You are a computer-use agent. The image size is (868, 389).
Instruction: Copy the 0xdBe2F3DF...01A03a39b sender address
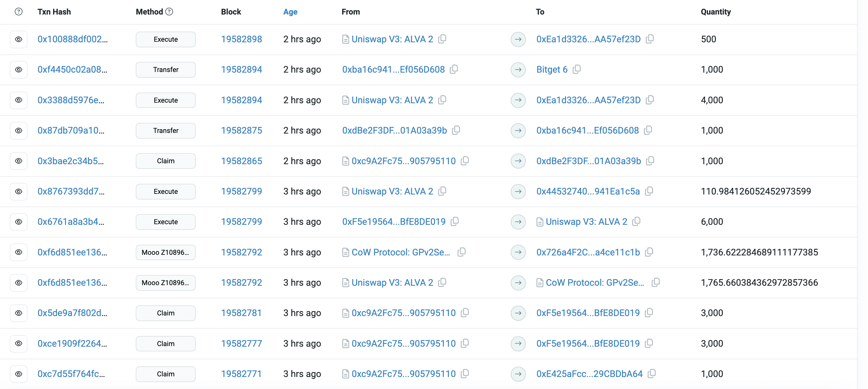pos(456,130)
